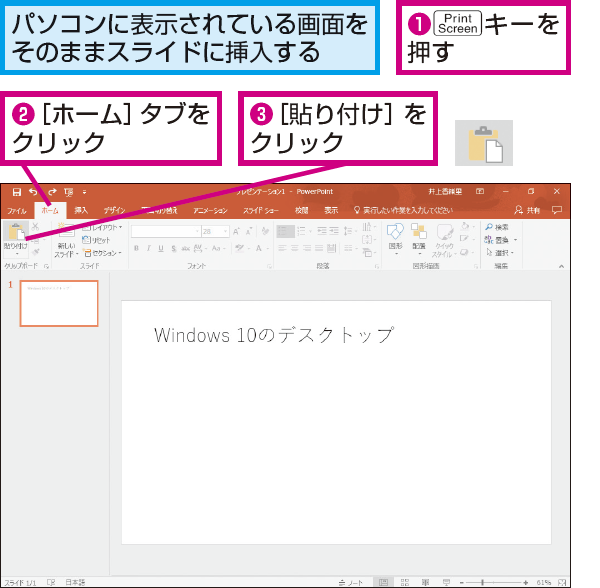Viewport: 600px width, 588px height.
Task: Open ribbon display options icon in title bar
Action: [480, 191]
